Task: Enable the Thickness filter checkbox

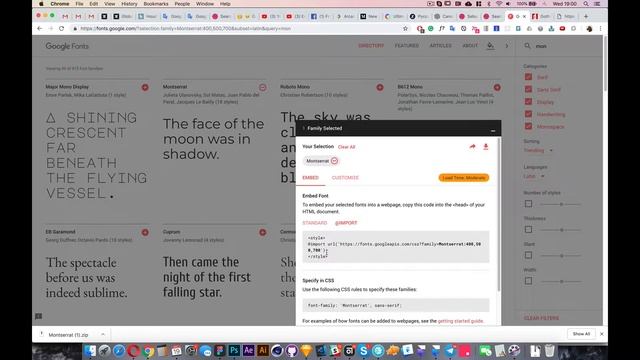Action: point(528,229)
